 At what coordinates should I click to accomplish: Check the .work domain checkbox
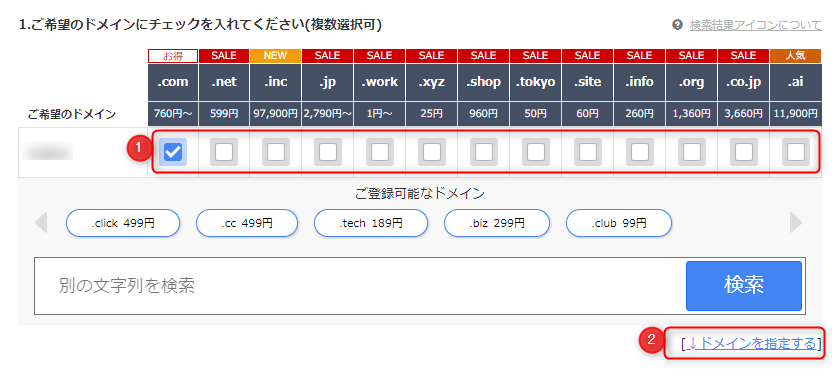(380, 152)
